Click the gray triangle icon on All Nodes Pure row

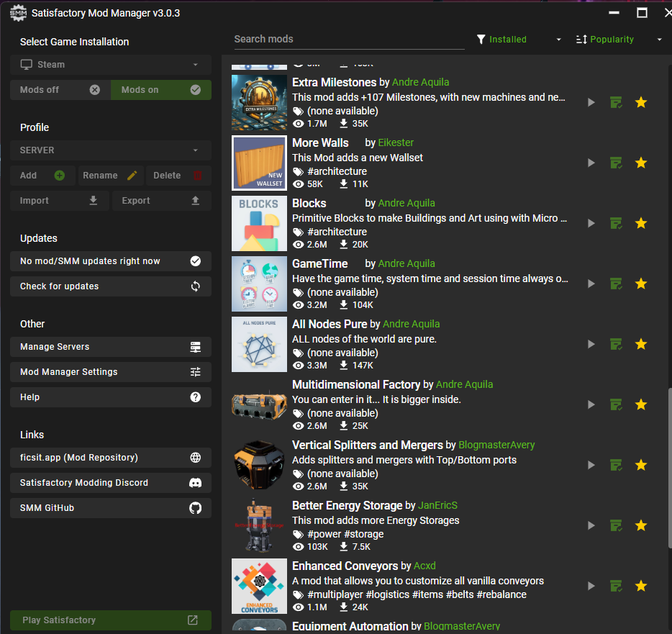591,344
